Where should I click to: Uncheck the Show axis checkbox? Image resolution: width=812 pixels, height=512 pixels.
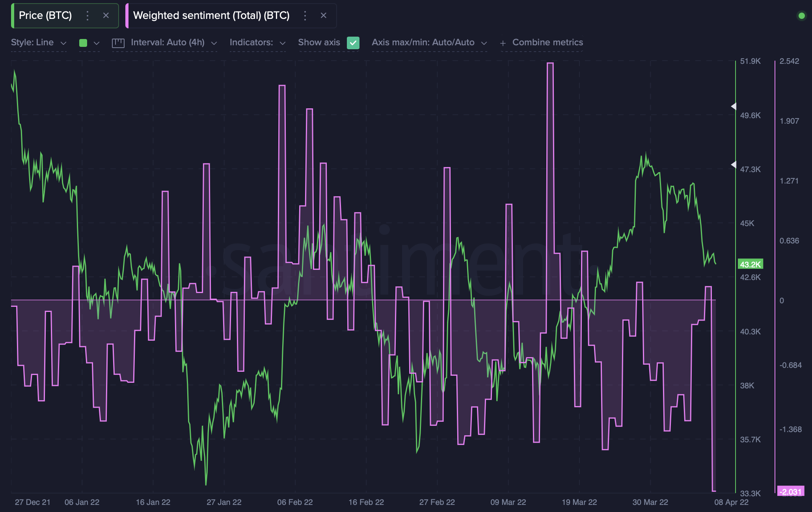pos(353,43)
